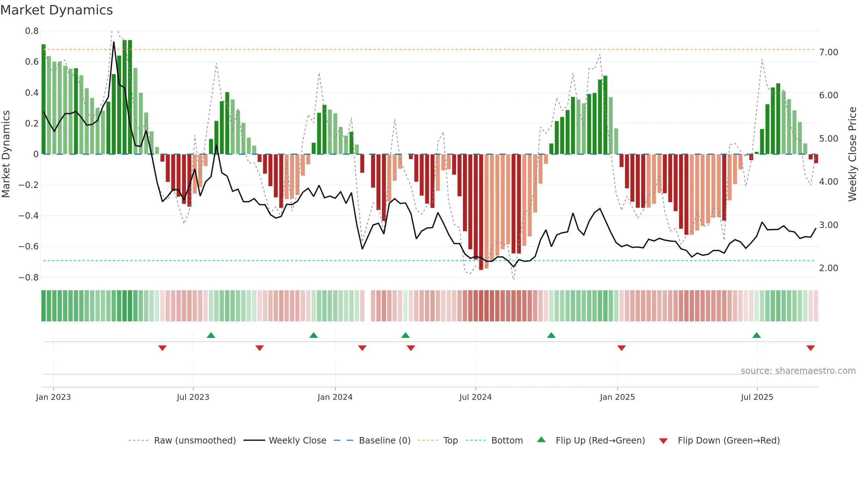868x488 pixels.
Task: Click the Jan 2025 x-axis label
Action: pos(618,397)
